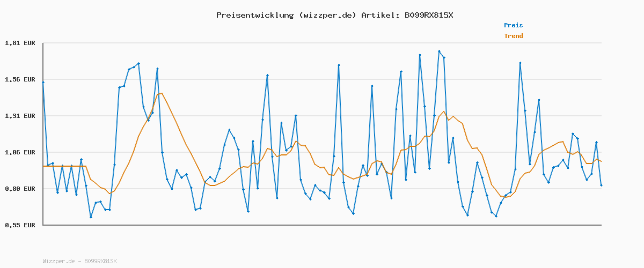This screenshot has height=268, width=644.
Task: Click the 1.81 EUR axis label
Action: [20, 43]
